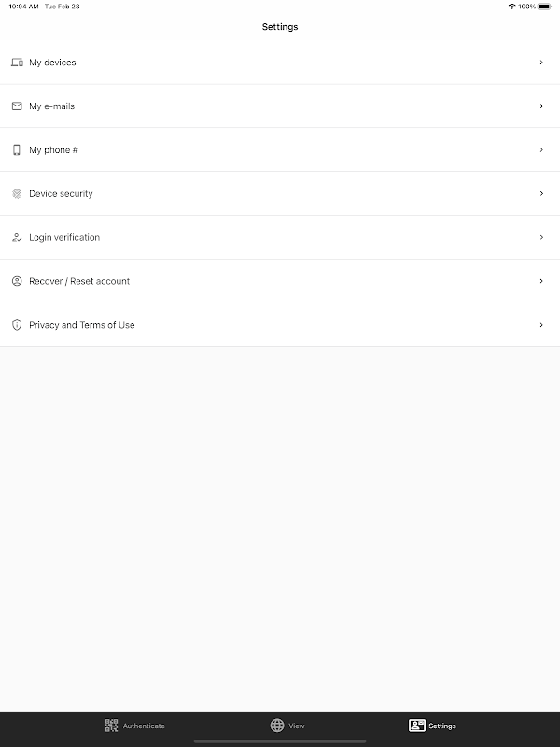Screen dimensions: 560x747
Task: Click the envelope icon beside My e-mails
Action: (x=17, y=106)
